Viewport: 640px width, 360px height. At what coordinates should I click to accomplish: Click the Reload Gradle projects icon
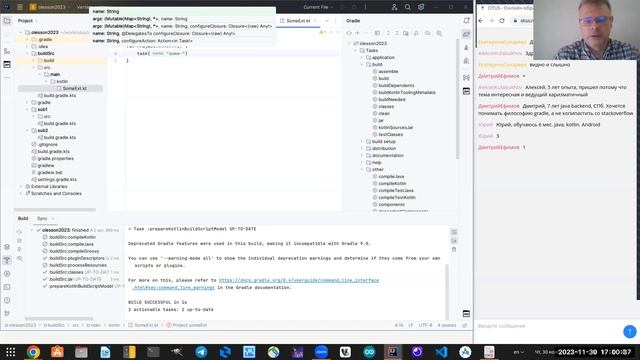coord(349,33)
